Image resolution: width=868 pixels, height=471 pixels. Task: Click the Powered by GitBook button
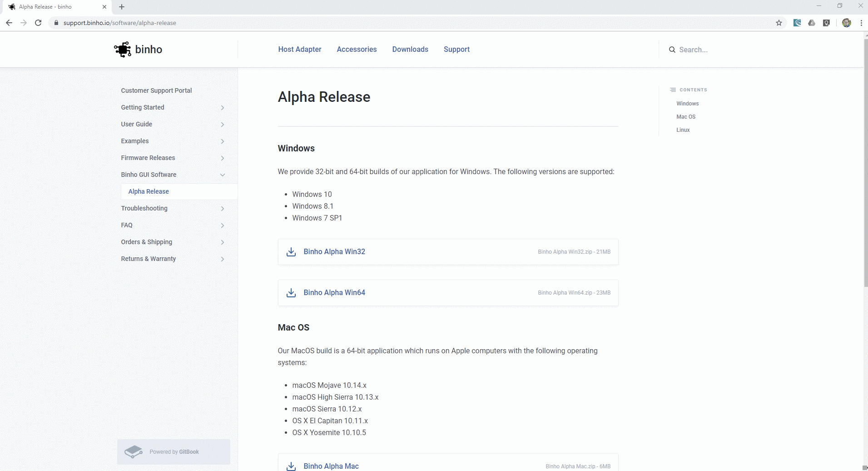[x=174, y=451]
